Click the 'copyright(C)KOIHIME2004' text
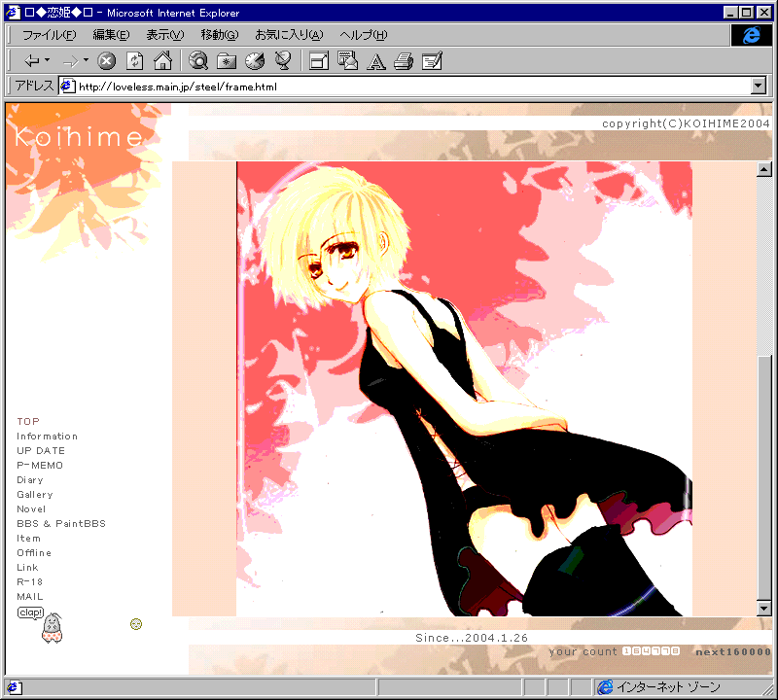 point(686,123)
